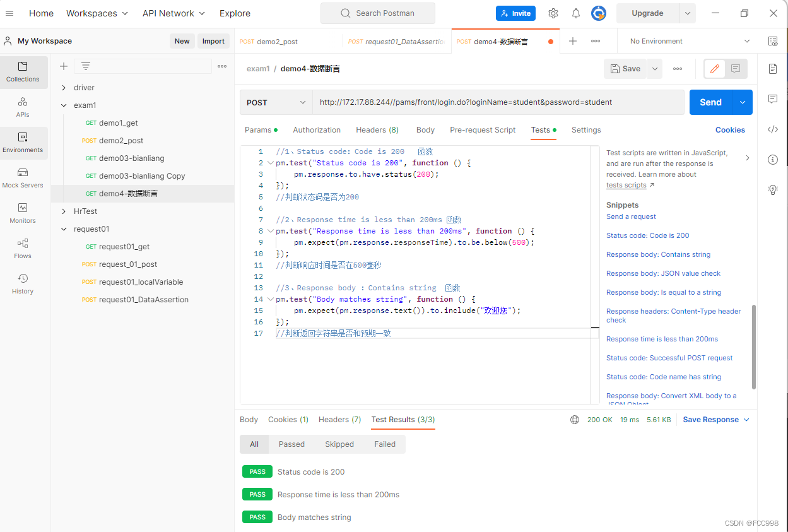This screenshot has height=532, width=788.
Task: Open Environments sidebar section
Action: pyautogui.click(x=23, y=143)
